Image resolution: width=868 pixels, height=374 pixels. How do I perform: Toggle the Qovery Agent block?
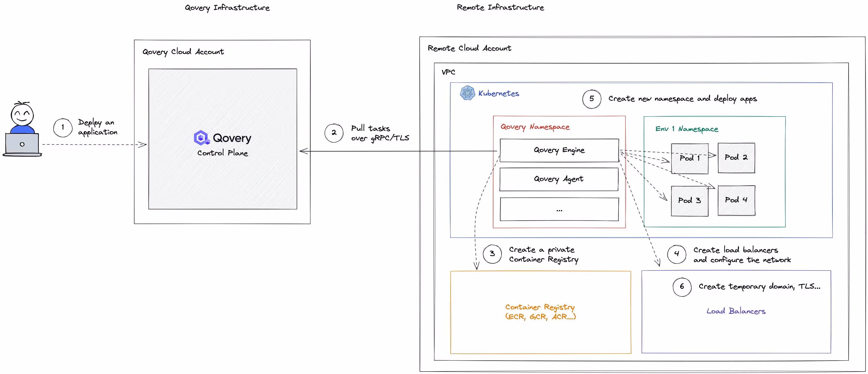pos(559,179)
